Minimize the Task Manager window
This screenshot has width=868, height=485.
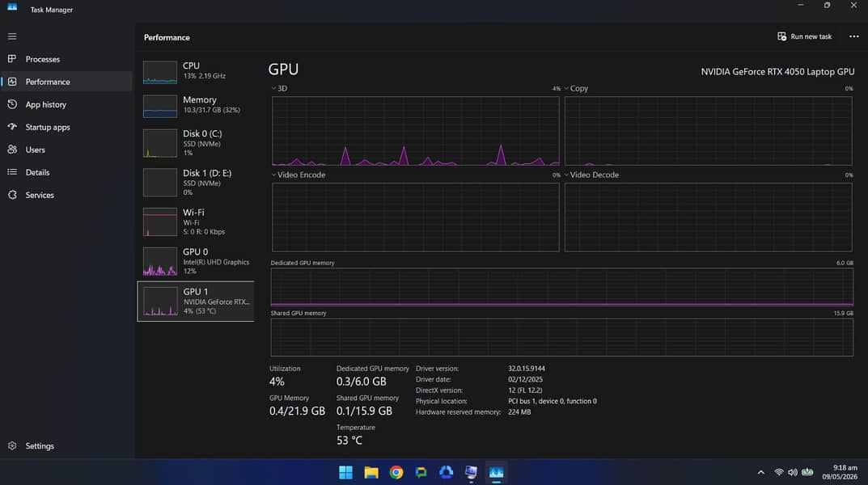(x=801, y=5)
